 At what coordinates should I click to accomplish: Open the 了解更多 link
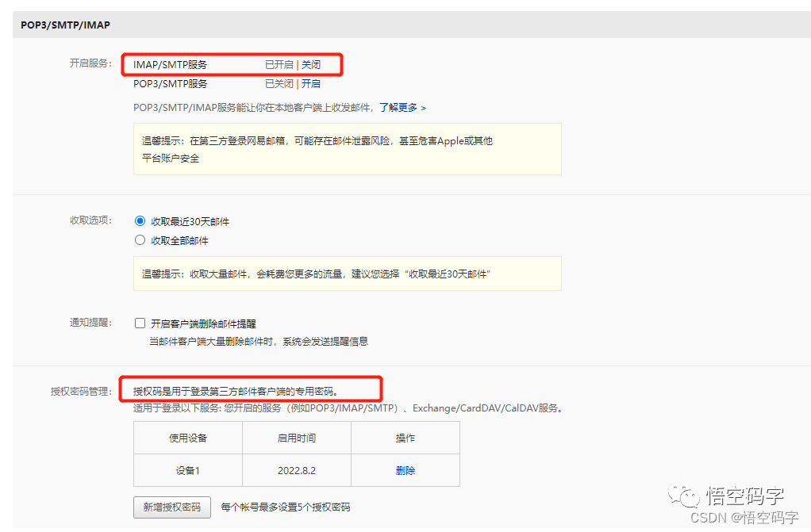pyautogui.click(x=402, y=108)
